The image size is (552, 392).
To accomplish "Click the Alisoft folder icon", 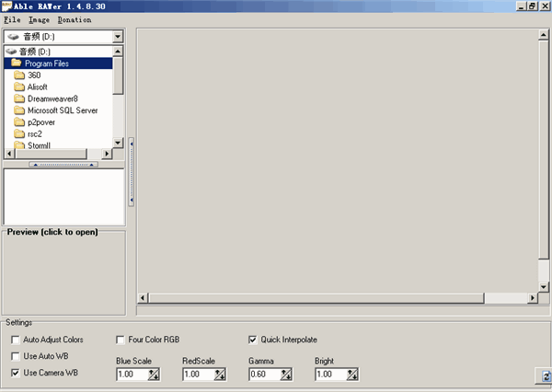I will [x=19, y=86].
